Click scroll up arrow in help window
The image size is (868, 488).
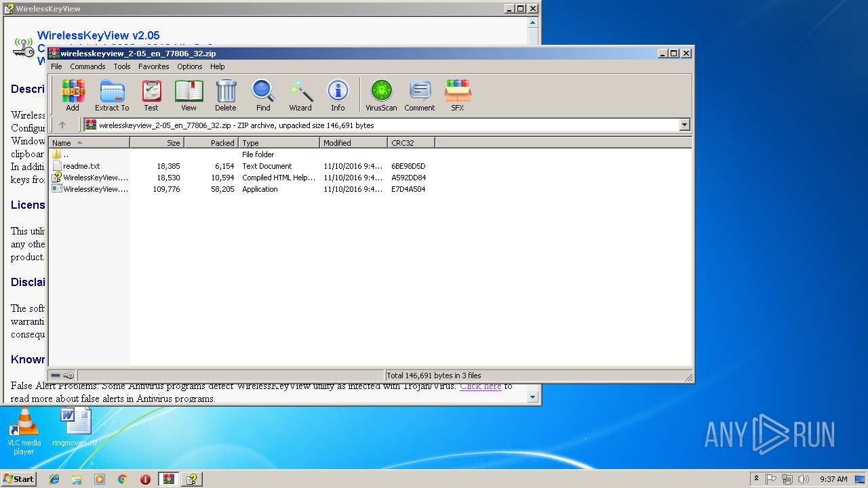point(533,22)
